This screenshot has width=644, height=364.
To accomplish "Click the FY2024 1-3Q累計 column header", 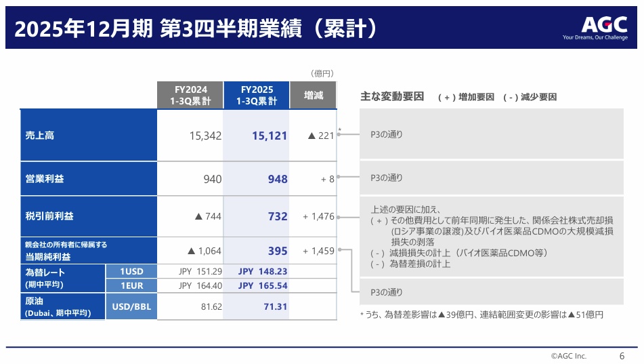I will pos(190,95).
